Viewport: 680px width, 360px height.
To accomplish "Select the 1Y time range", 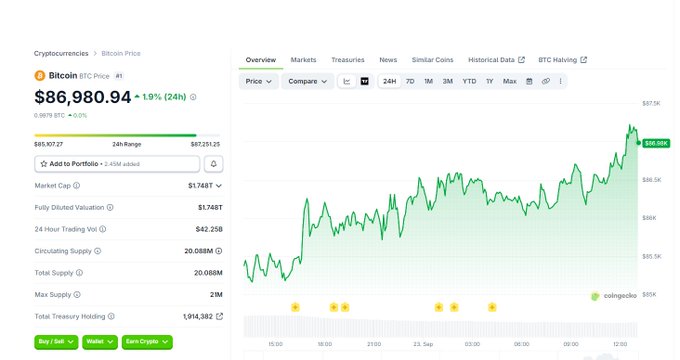I will (490, 81).
